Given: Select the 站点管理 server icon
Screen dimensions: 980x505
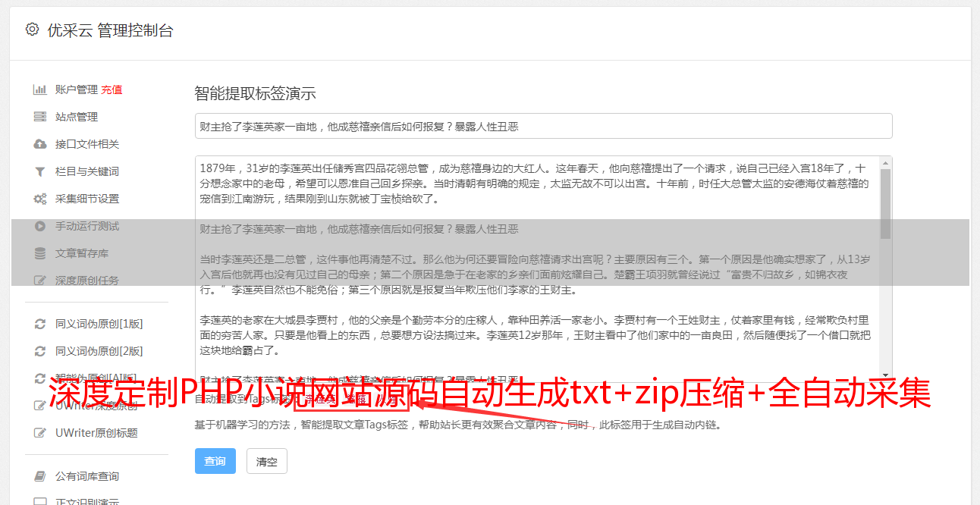Looking at the screenshot, I should [x=39, y=117].
